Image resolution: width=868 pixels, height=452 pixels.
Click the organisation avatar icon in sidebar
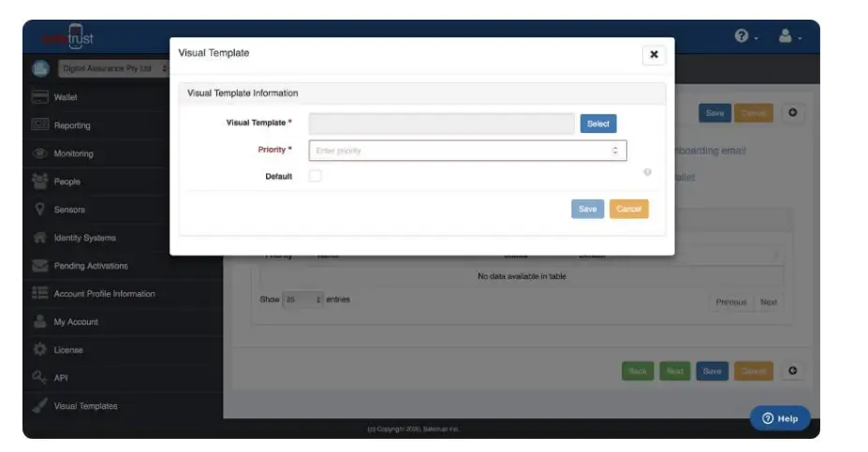pos(40,68)
